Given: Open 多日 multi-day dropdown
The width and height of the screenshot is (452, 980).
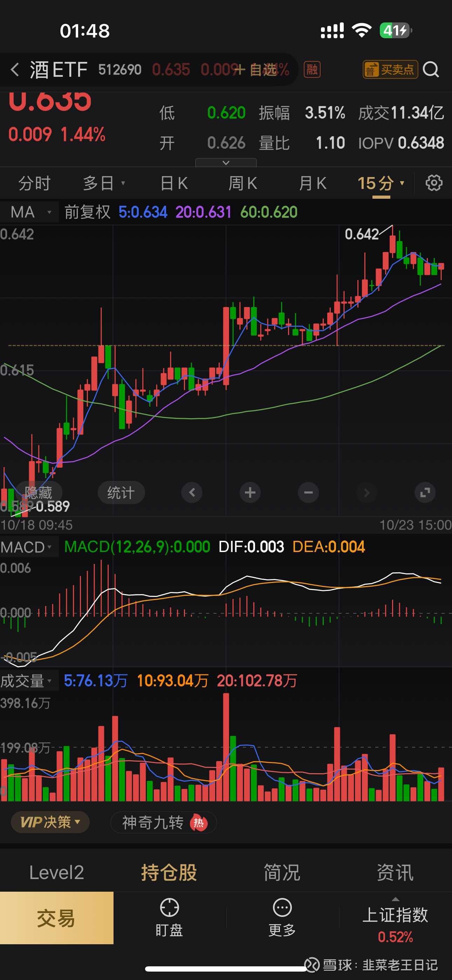Looking at the screenshot, I should (104, 183).
